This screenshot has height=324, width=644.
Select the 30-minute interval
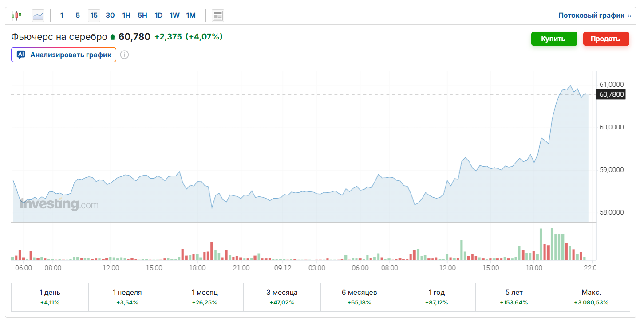(x=110, y=16)
